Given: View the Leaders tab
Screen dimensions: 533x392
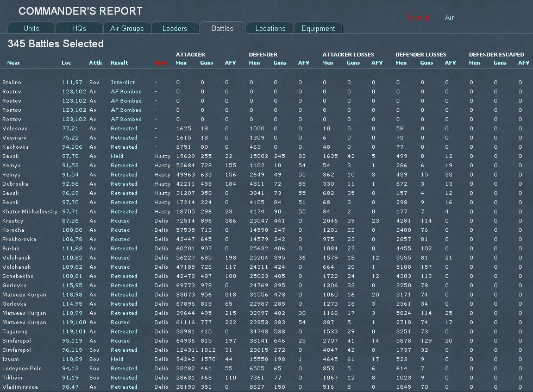Looking at the screenshot, I should click(175, 27).
